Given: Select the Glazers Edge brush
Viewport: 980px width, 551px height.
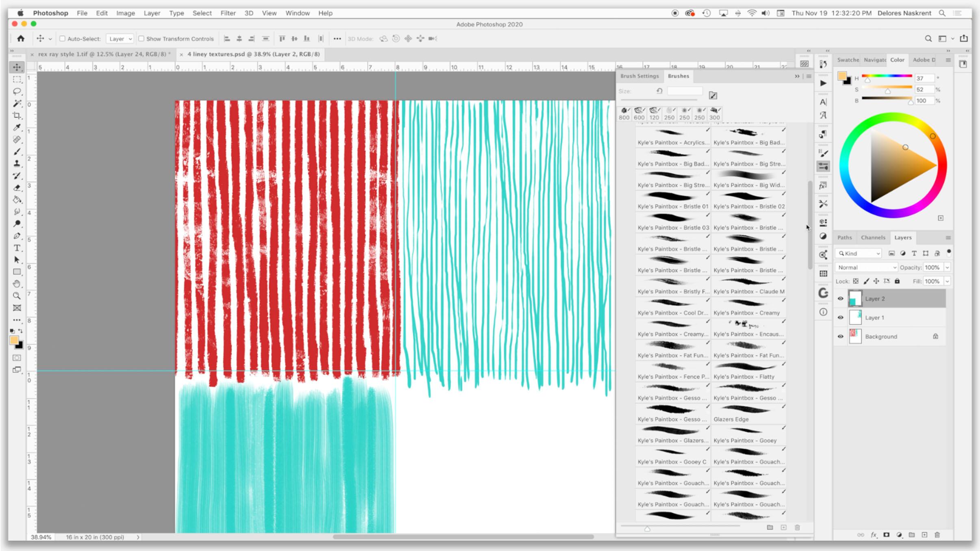Looking at the screenshot, I should tap(748, 414).
